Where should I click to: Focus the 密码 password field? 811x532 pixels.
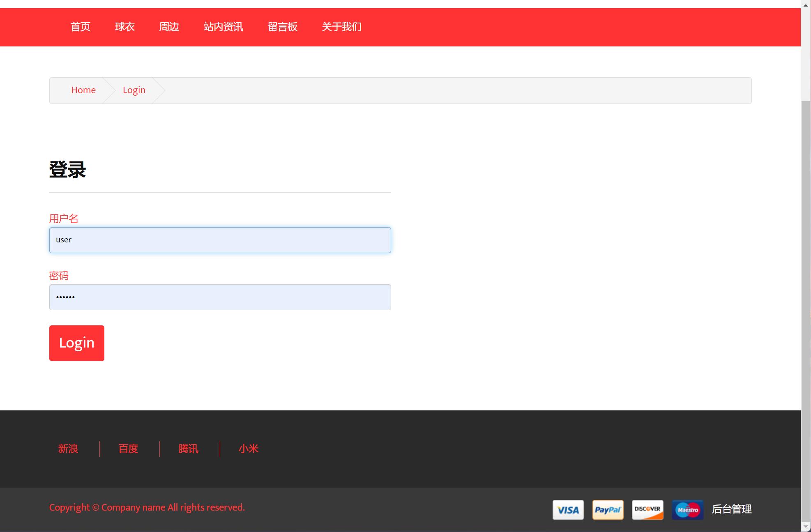click(220, 297)
